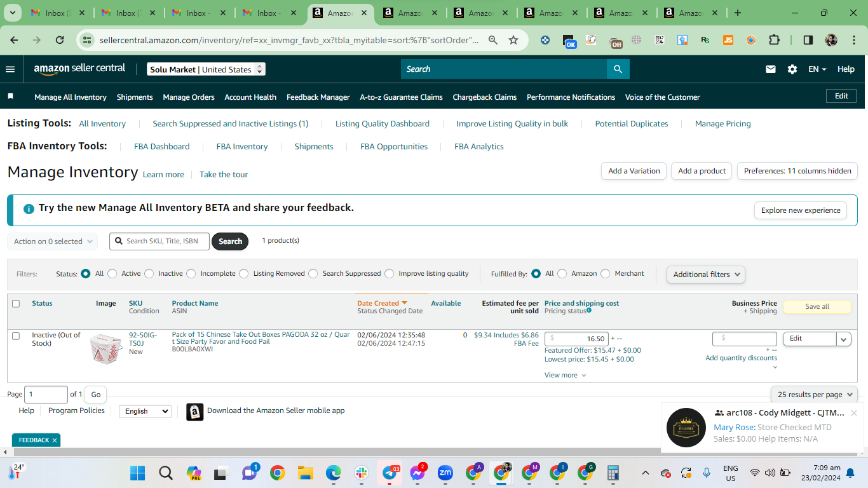Open File Explorer from the taskbar
Viewport: 868px width, 488px height.
point(306,473)
